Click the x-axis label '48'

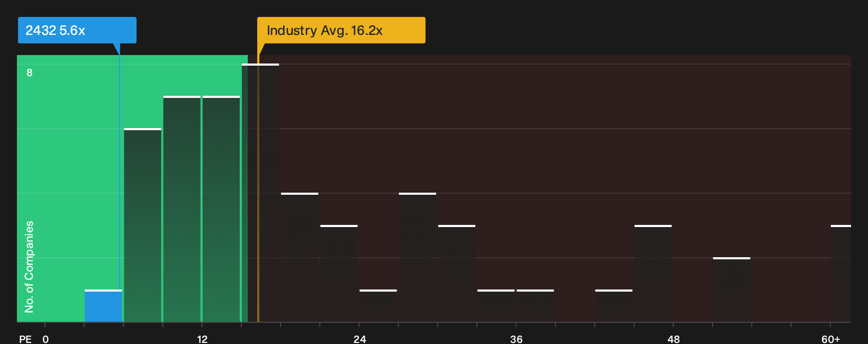(673, 339)
